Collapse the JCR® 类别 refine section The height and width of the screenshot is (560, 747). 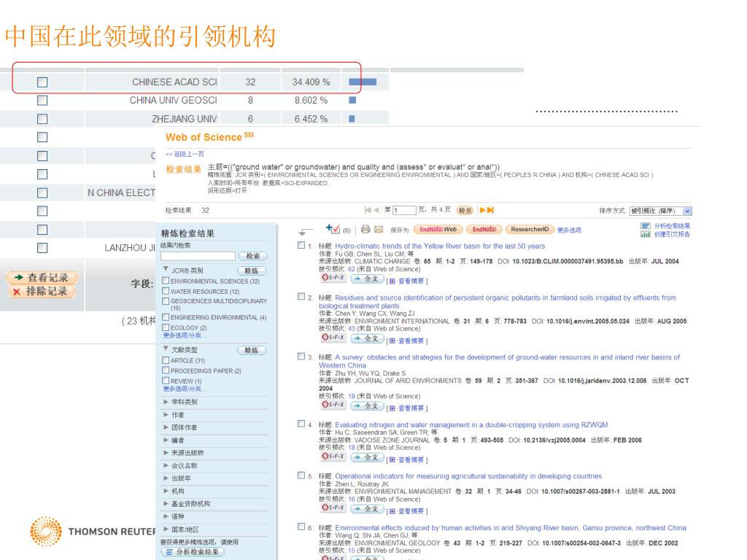[x=166, y=269]
